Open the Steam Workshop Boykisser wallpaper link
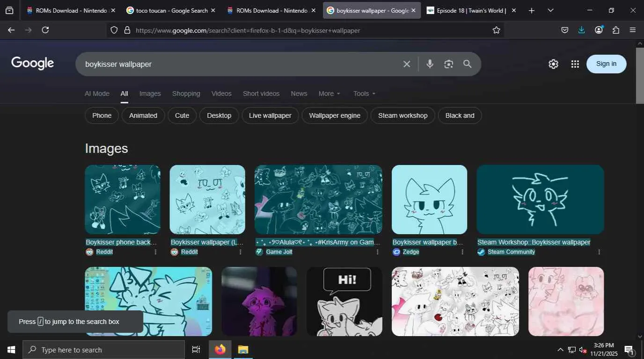The width and height of the screenshot is (644, 359). tap(534, 242)
